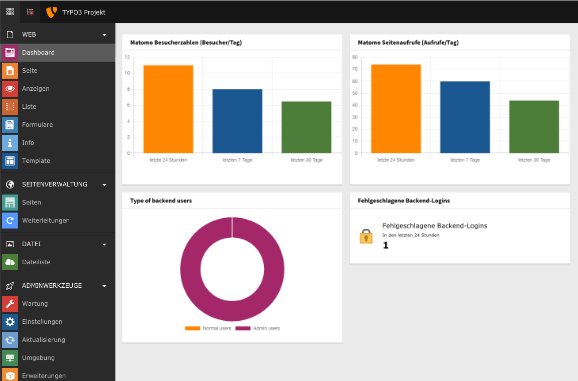Open the Weiterleitungen menu label

45,221
